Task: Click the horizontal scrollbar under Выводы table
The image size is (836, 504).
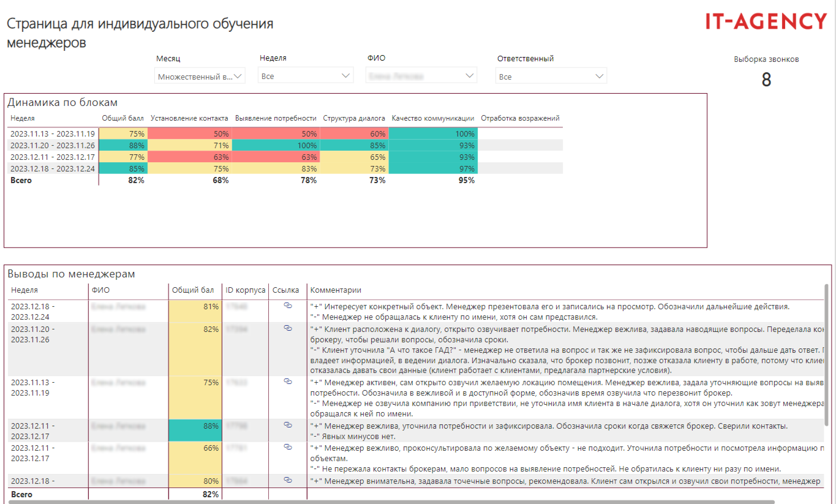Action: point(391,502)
